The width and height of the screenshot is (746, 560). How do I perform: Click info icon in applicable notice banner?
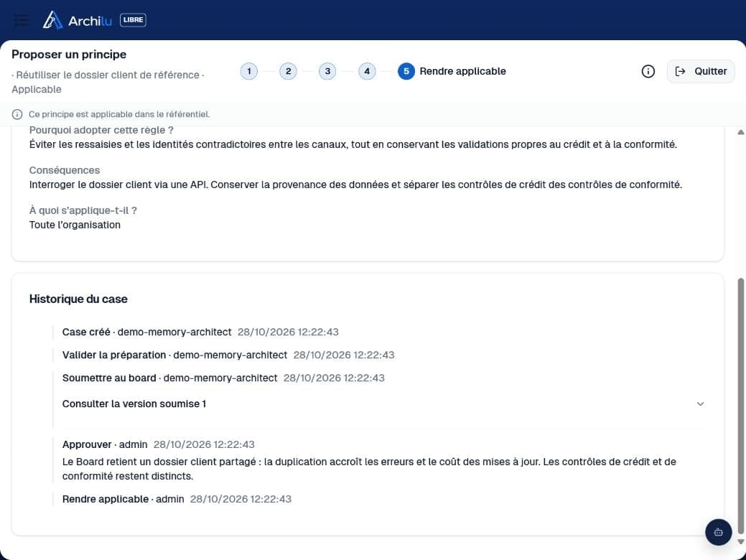(17, 114)
